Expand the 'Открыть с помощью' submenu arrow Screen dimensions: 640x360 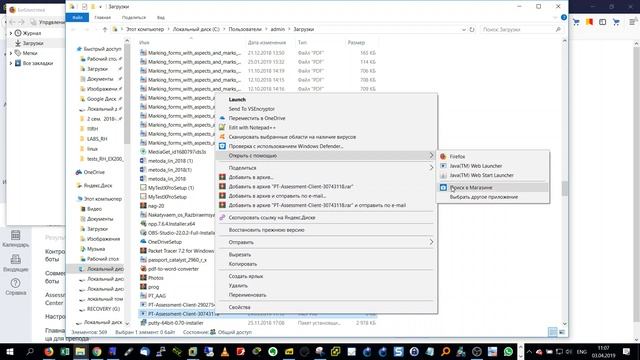[431, 156]
